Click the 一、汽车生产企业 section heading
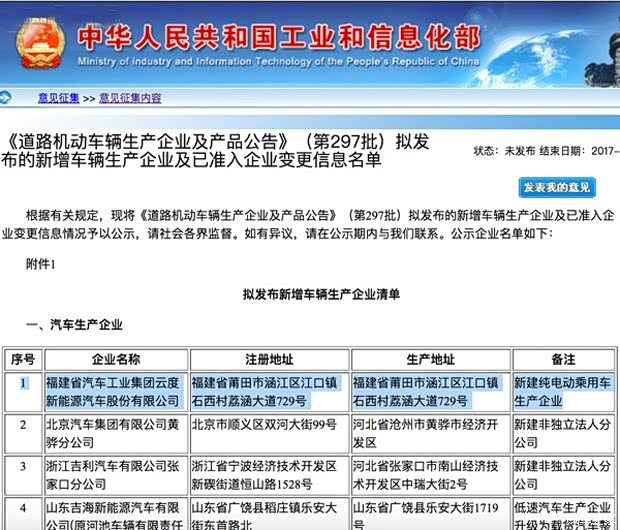This screenshot has height=530, width=620. pos(74,325)
